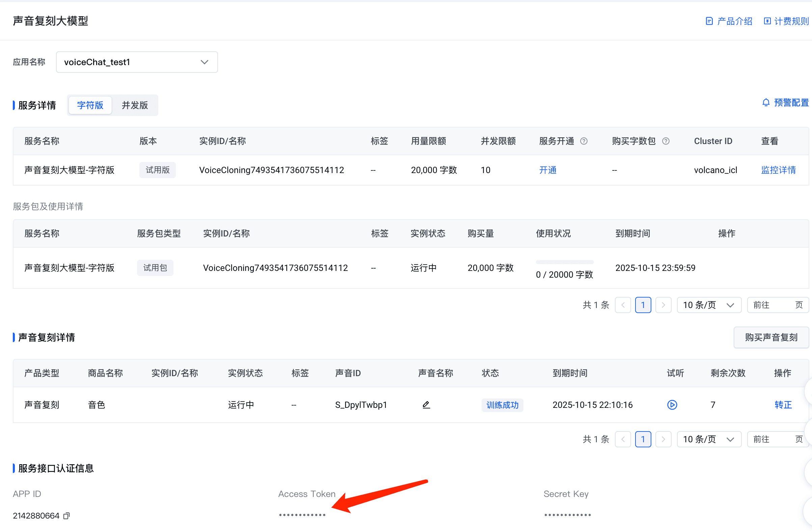Open page size dropdown in service package table
This screenshot has width=812, height=531.
709,305
